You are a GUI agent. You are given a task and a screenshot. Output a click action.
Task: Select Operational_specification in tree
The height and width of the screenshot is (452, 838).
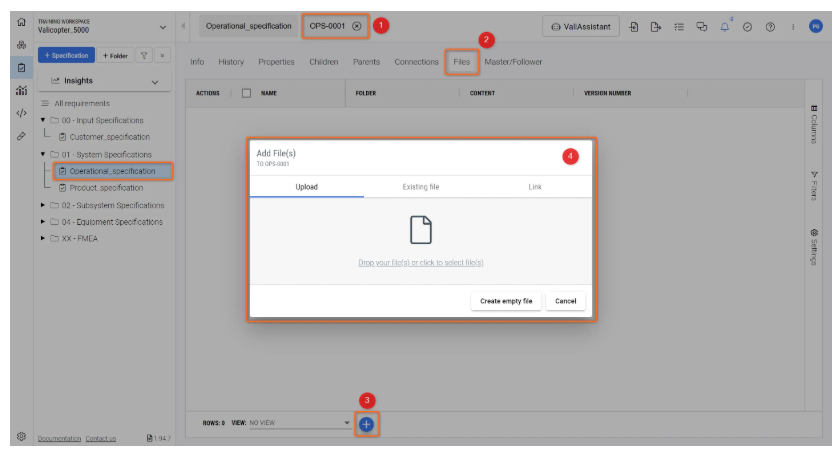tap(113, 171)
